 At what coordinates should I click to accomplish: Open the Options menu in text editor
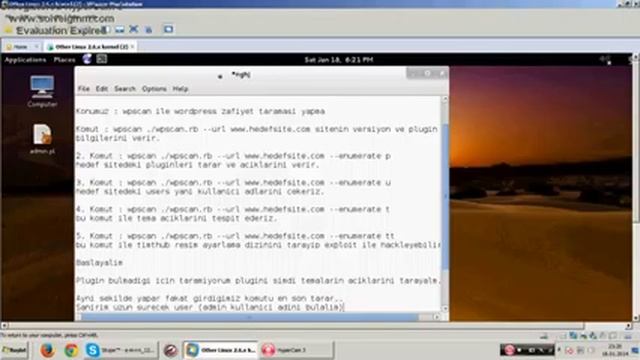click(154, 89)
